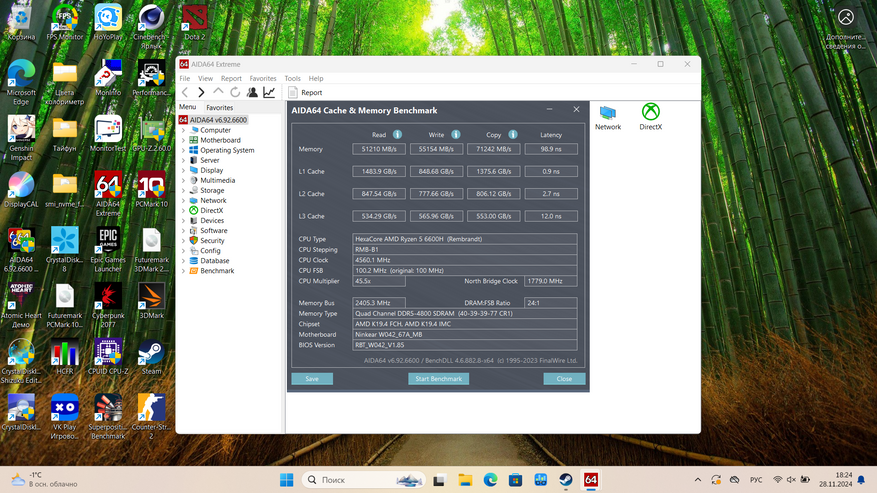Click the info icon next to Read
Viewport: 877px width, 493px height.
click(398, 134)
